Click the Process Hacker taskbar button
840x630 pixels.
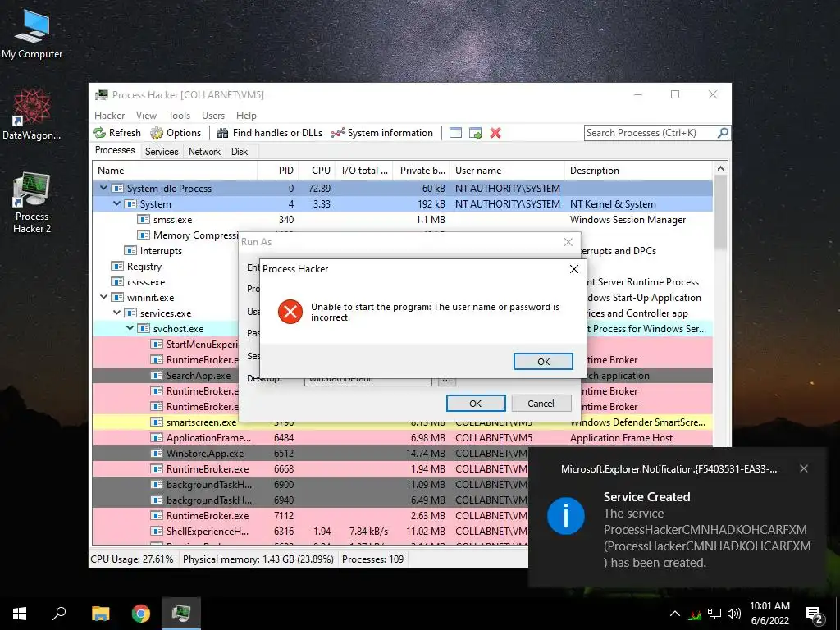[x=181, y=614]
